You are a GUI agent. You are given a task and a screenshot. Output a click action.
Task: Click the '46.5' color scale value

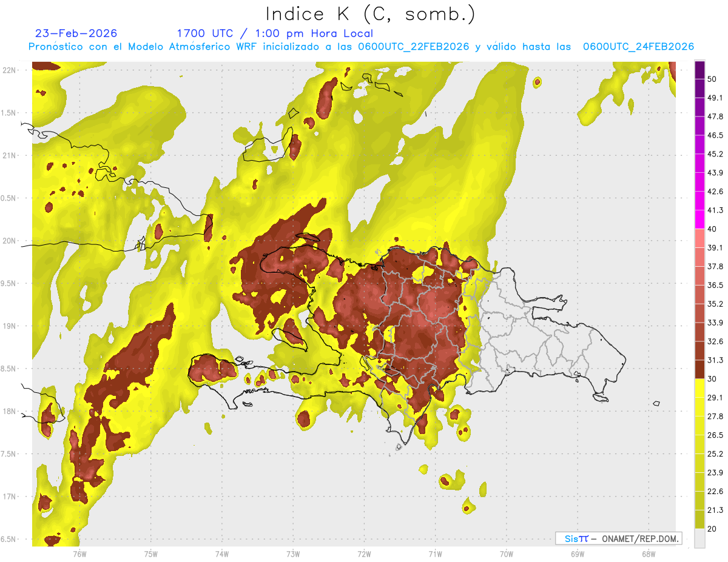click(x=715, y=136)
